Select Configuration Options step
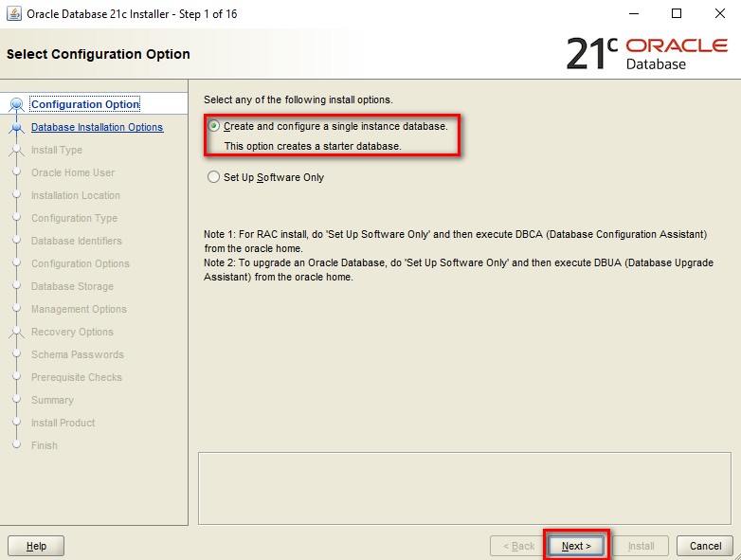 (x=81, y=263)
